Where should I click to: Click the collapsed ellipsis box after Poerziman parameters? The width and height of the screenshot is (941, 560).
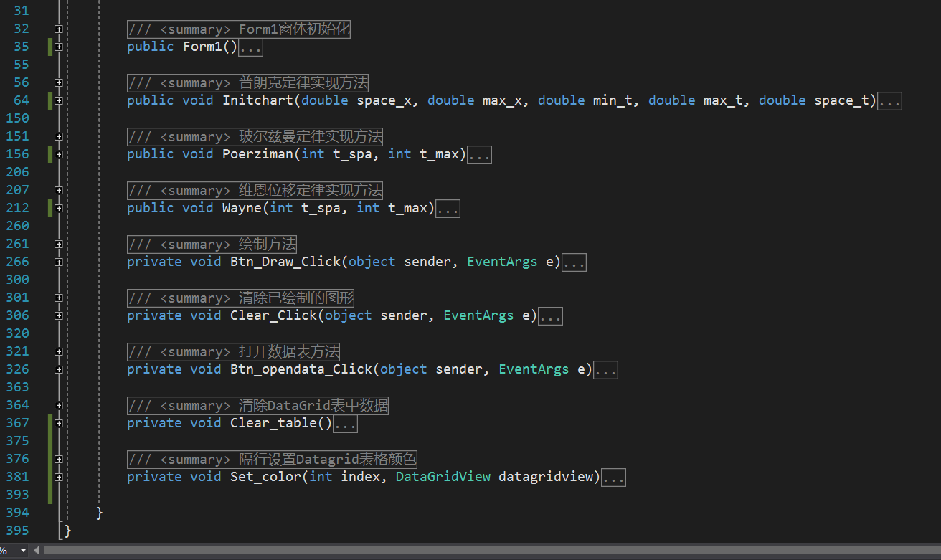point(479,155)
